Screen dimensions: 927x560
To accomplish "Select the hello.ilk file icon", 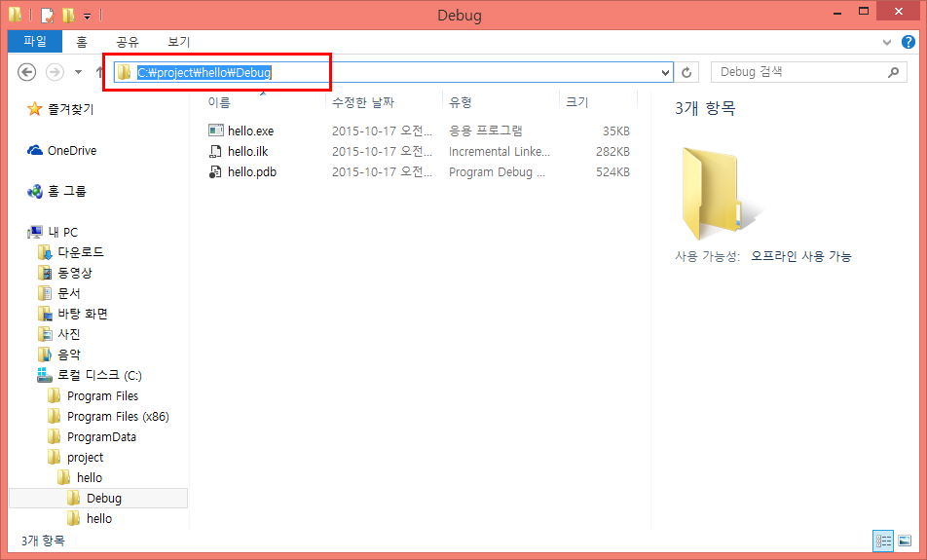I will (x=216, y=151).
